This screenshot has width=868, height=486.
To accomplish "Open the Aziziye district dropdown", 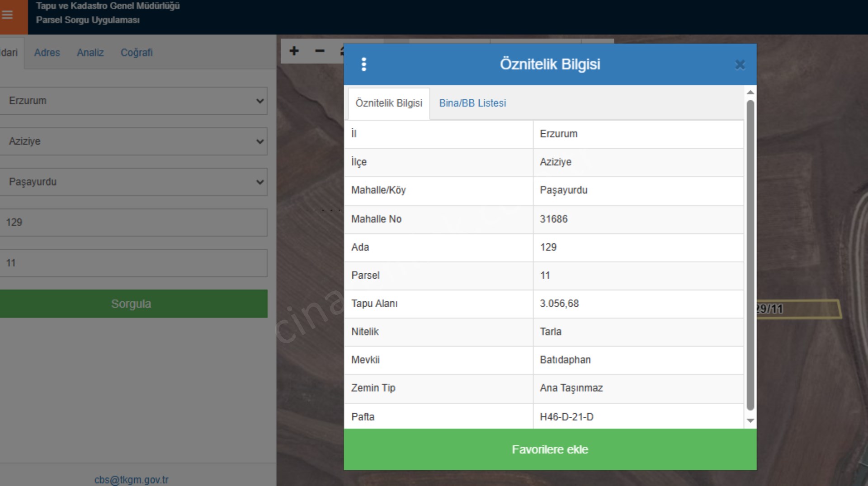I will (x=133, y=141).
